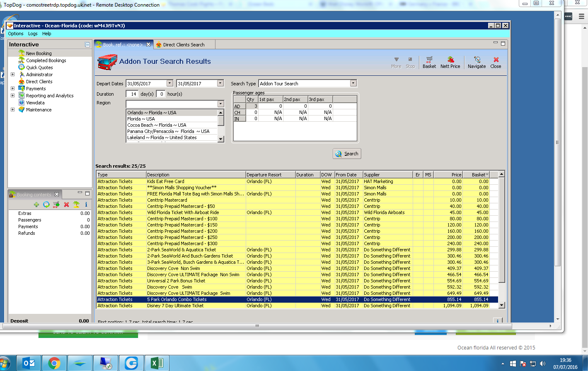
Task: Click the Navigate compass icon
Action: tap(477, 62)
